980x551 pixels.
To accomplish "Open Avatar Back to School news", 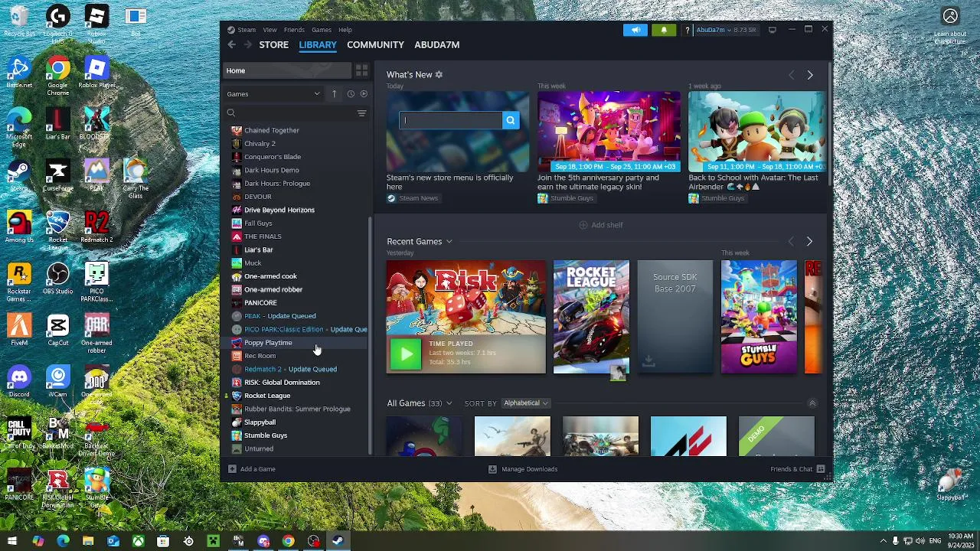I will coord(756,132).
